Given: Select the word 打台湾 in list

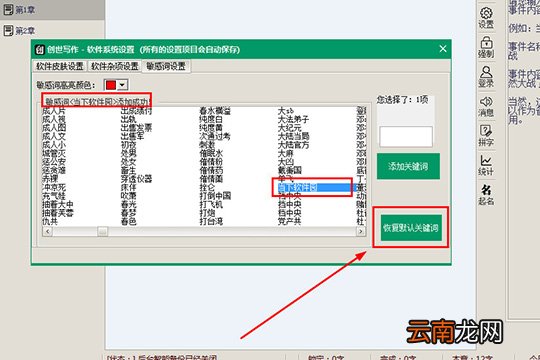Looking at the screenshot, I should (x=211, y=222).
